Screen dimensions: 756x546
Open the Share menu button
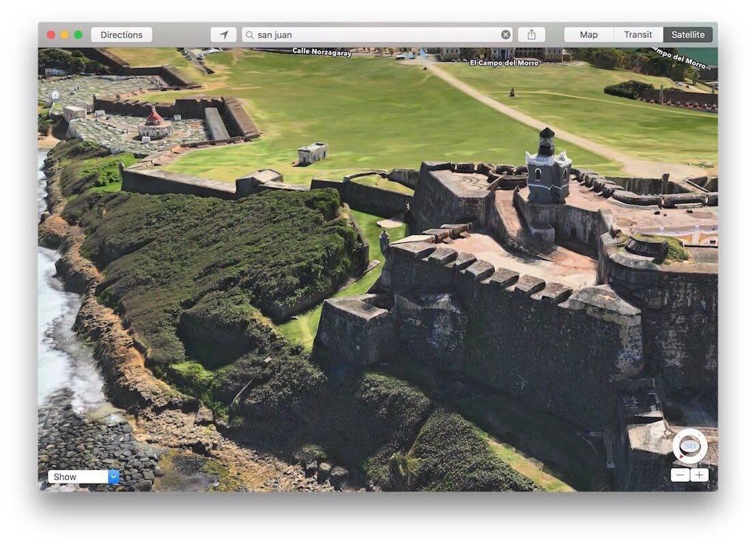(x=532, y=35)
